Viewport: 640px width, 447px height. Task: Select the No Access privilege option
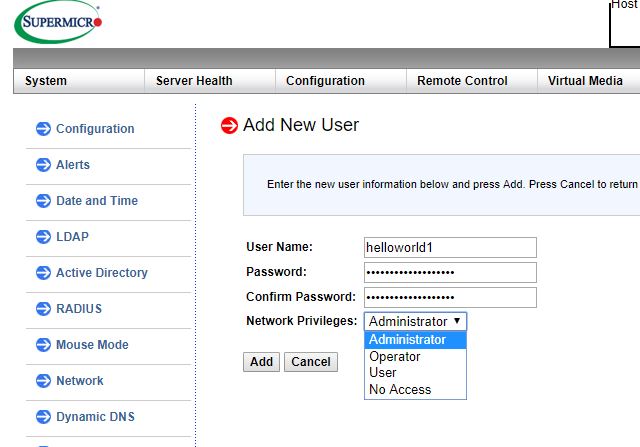400,389
